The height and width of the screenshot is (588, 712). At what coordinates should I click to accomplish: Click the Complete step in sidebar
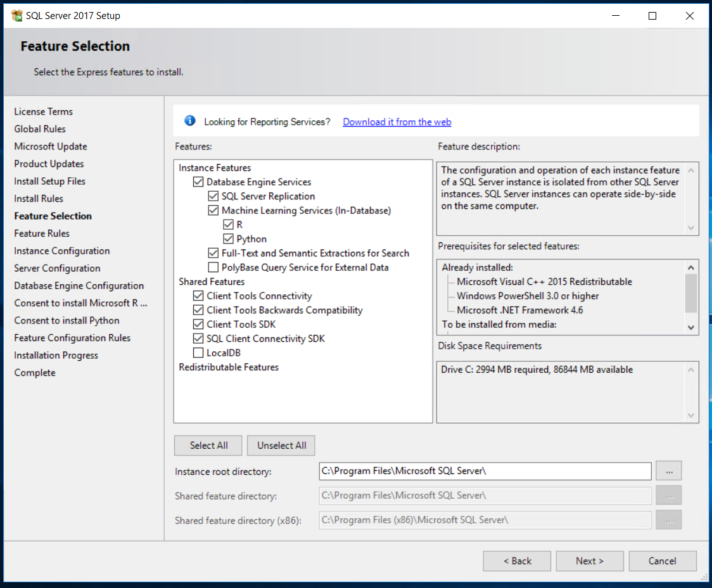[34, 373]
